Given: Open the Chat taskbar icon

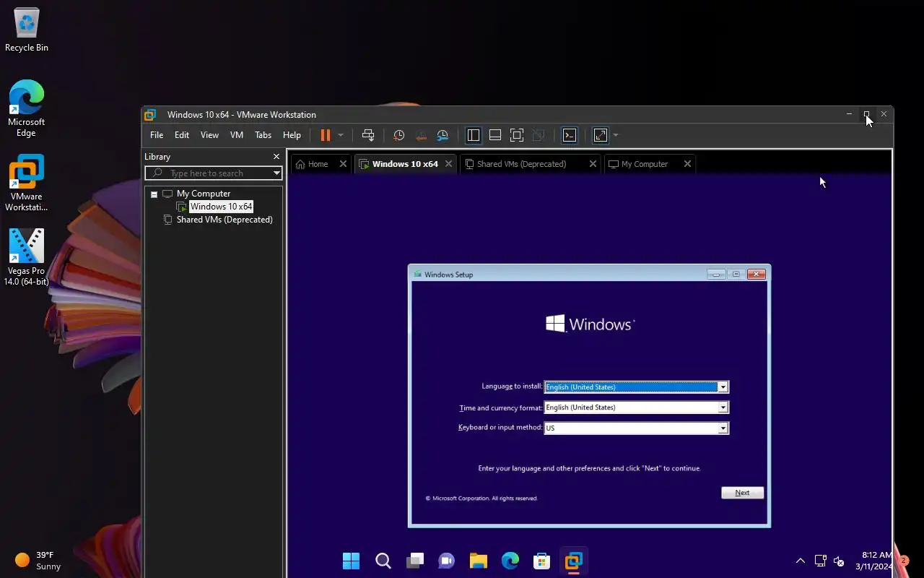Looking at the screenshot, I should coord(447,561).
